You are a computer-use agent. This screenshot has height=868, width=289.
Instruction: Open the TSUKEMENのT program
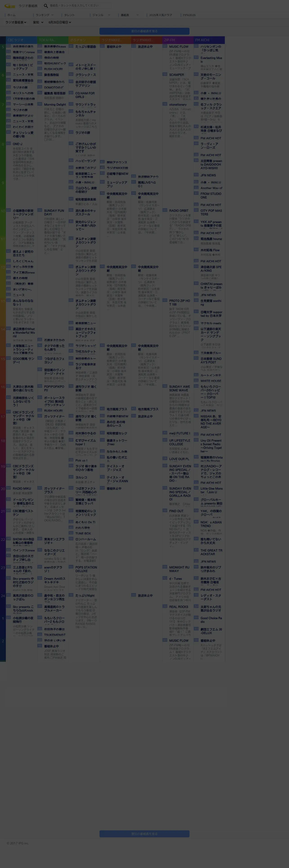click(55, 635)
